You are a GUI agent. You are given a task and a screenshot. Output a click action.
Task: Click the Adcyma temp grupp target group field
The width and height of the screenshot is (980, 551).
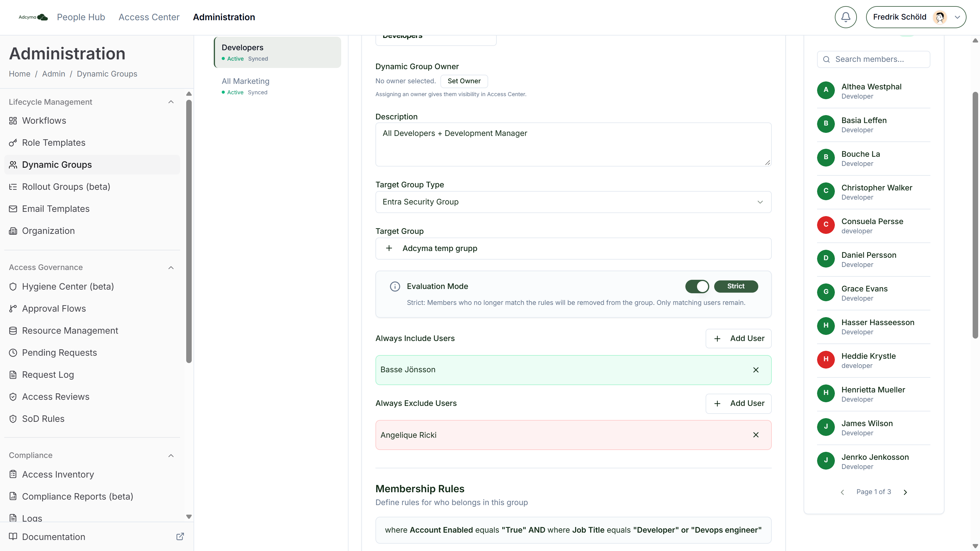pos(573,248)
